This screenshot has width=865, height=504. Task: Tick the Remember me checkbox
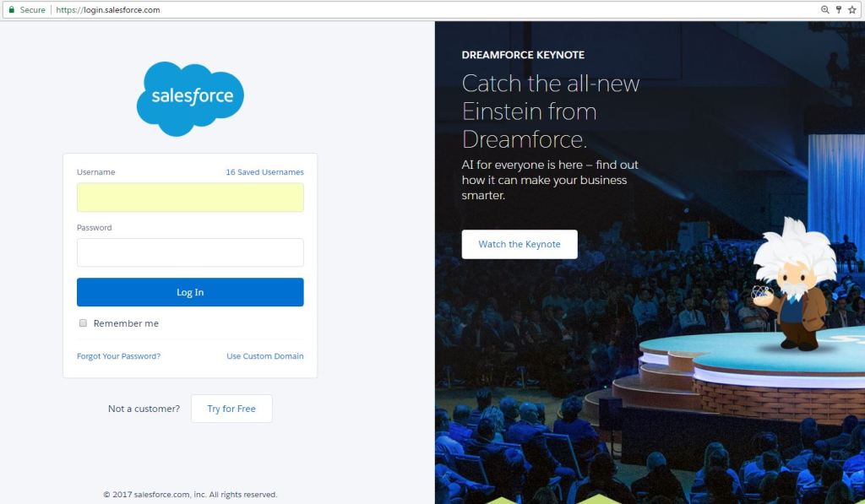83,323
